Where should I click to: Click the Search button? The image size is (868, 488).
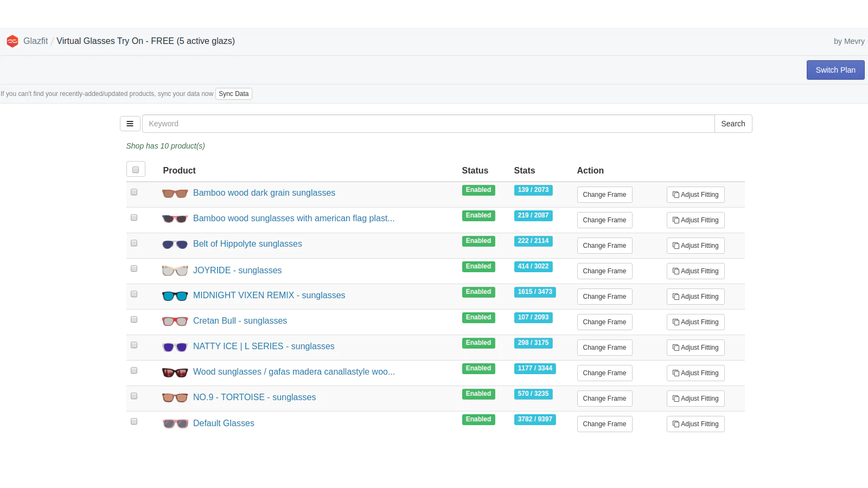tap(733, 124)
